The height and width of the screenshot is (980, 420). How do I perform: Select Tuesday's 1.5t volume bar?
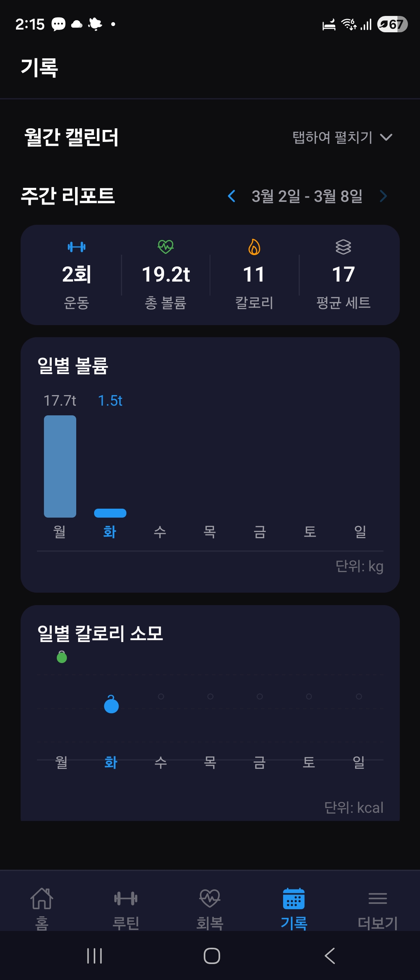(x=110, y=513)
